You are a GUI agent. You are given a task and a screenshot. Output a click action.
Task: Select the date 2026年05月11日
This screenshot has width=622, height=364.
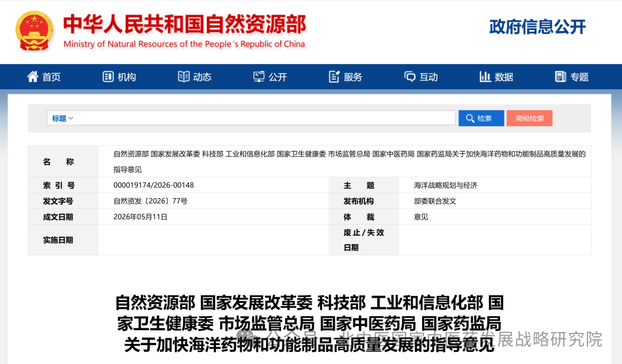(141, 217)
